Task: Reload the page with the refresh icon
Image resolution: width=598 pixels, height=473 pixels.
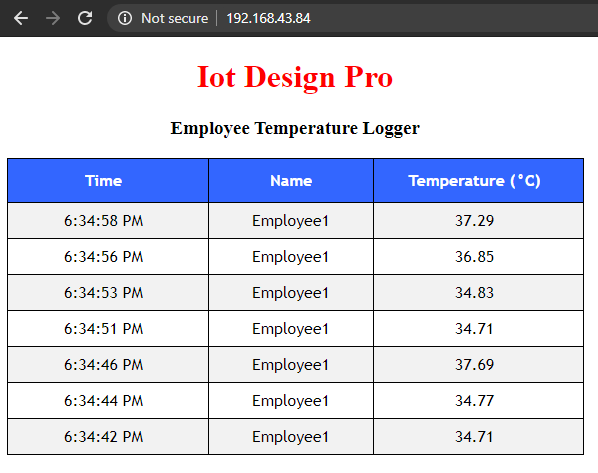Action: click(85, 18)
